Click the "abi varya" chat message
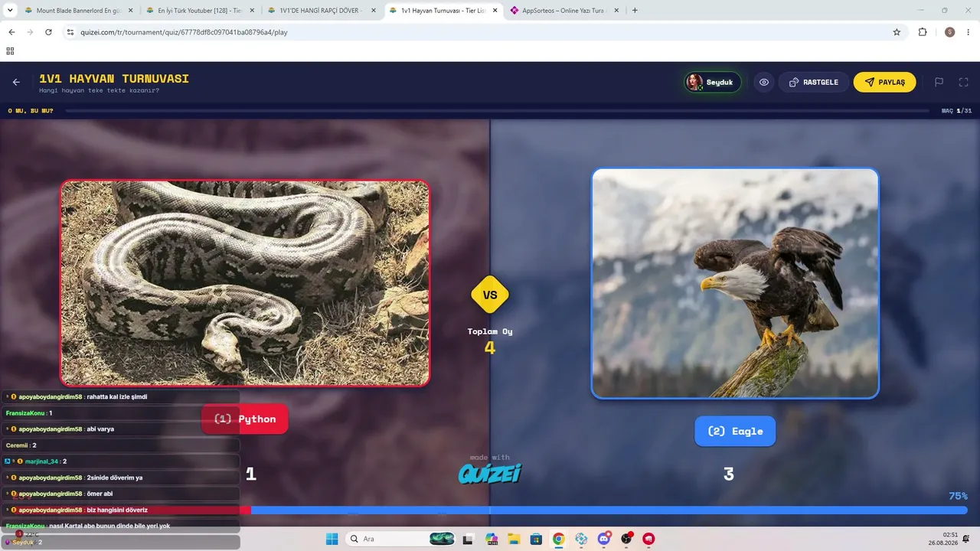980x551 pixels. [100, 429]
